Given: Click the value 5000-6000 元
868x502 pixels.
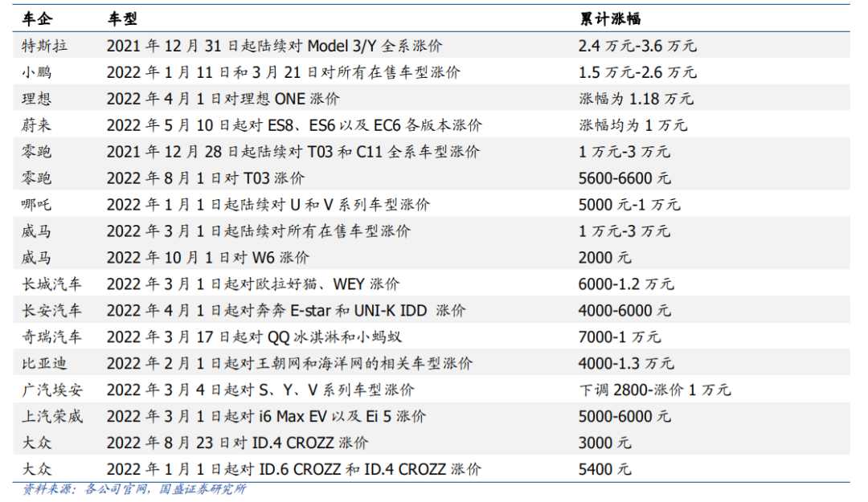Looking at the screenshot, I should 624,416.
